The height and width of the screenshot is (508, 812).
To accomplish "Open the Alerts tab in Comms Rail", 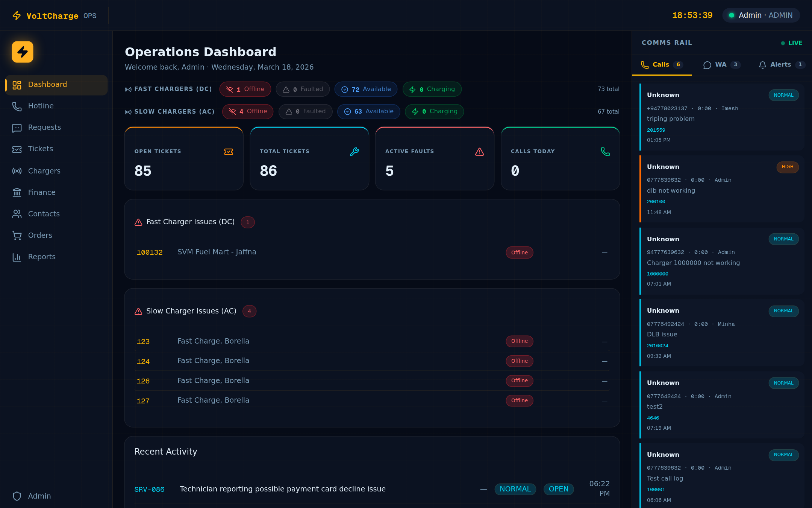I will [x=780, y=64].
